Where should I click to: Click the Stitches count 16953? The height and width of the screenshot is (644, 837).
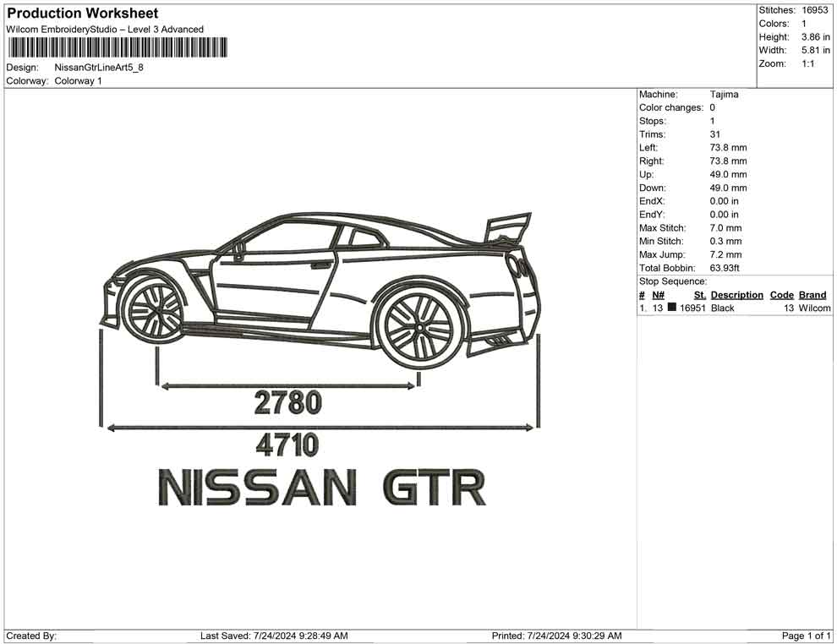point(814,9)
